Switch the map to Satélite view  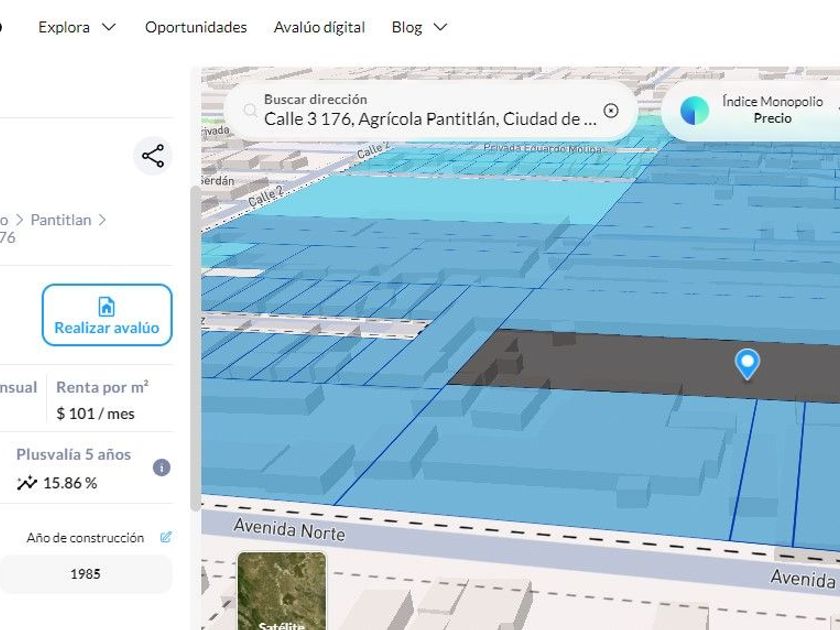pyautogui.click(x=281, y=592)
